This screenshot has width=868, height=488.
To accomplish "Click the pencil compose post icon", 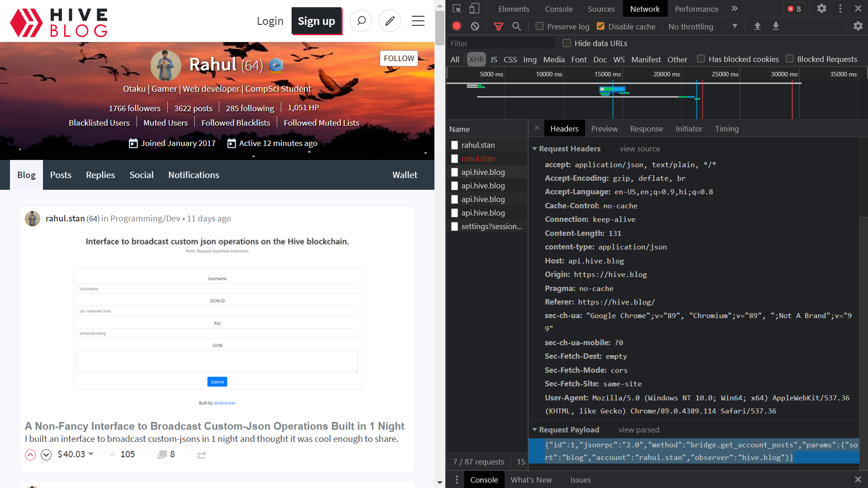I will (x=390, y=21).
